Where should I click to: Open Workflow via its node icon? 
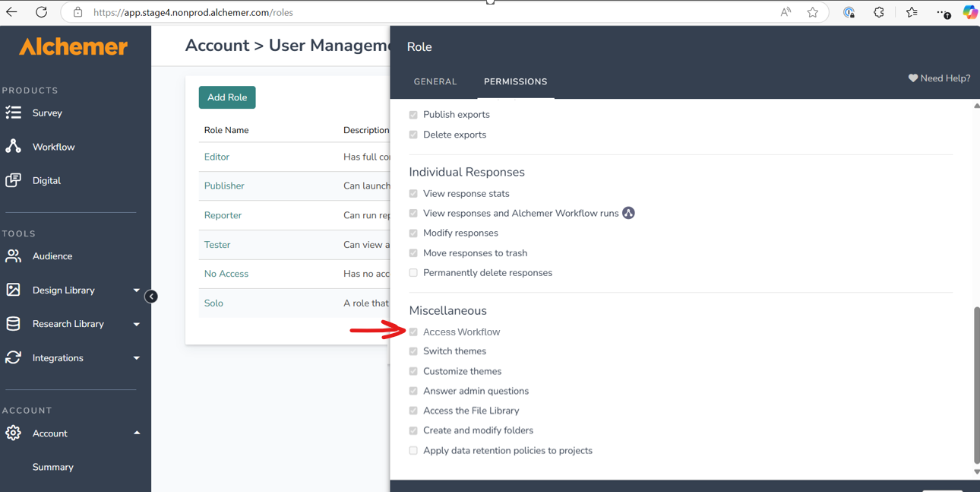point(13,146)
